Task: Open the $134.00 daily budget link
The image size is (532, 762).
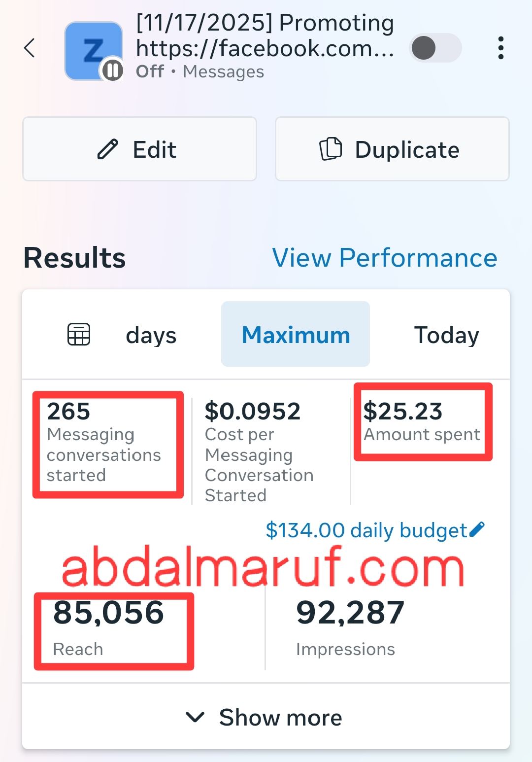Action: [x=366, y=530]
